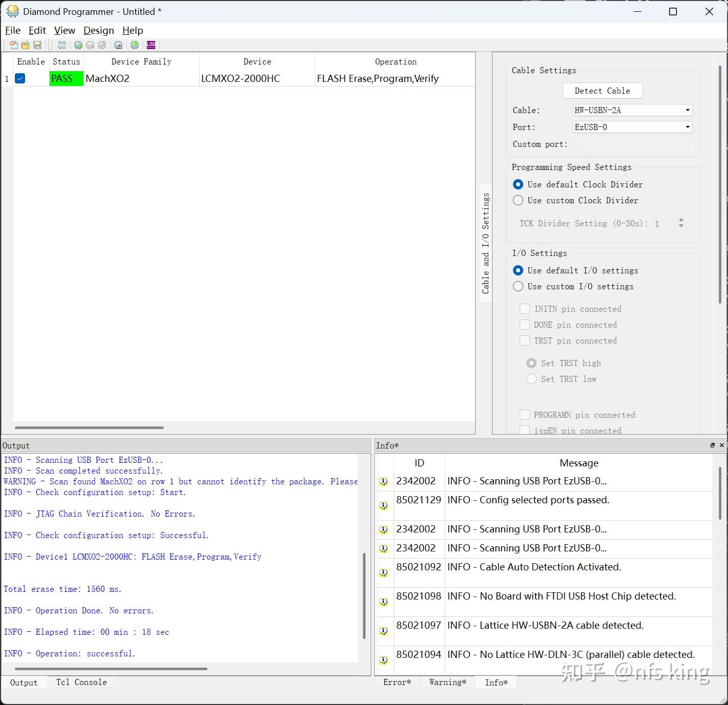Click the ID column header in Info table

(x=419, y=463)
